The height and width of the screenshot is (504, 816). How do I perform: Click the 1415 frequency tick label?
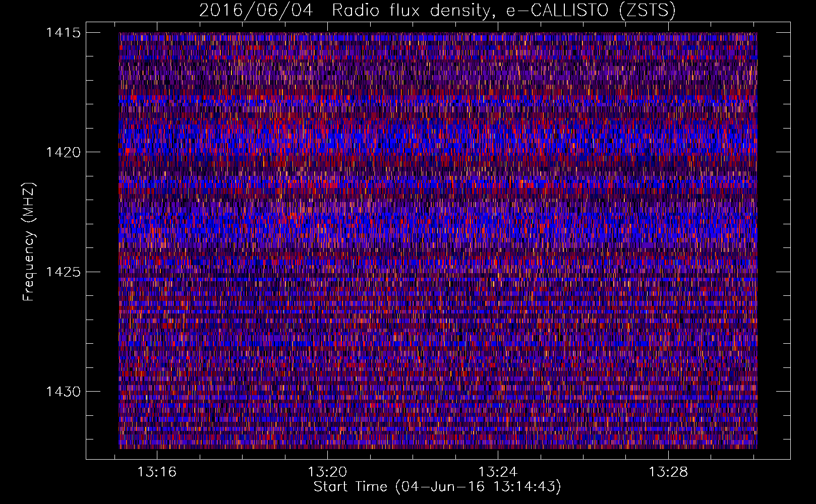pos(63,33)
